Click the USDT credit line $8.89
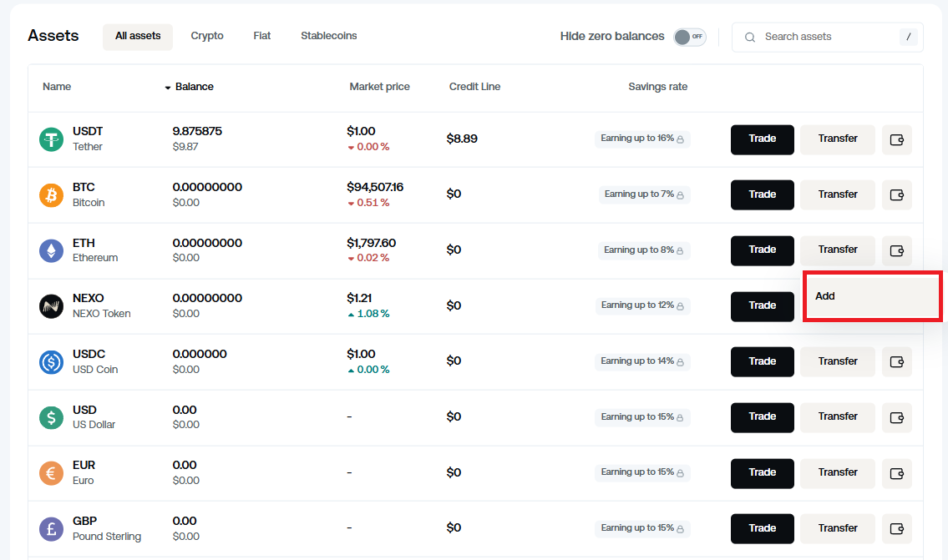Screen dimensions: 948x560 (x=462, y=139)
